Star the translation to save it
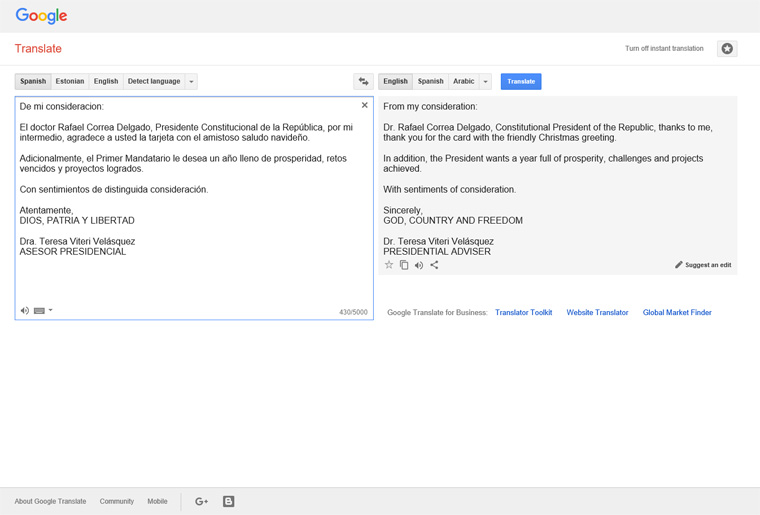The height and width of the screenshot is (515, 760). (389, 265)
